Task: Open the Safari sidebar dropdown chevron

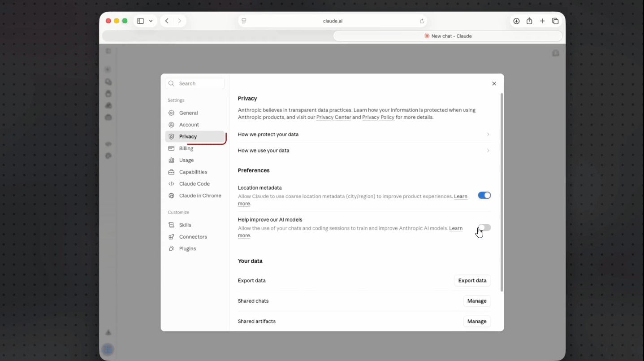Action: pos(151,21)
